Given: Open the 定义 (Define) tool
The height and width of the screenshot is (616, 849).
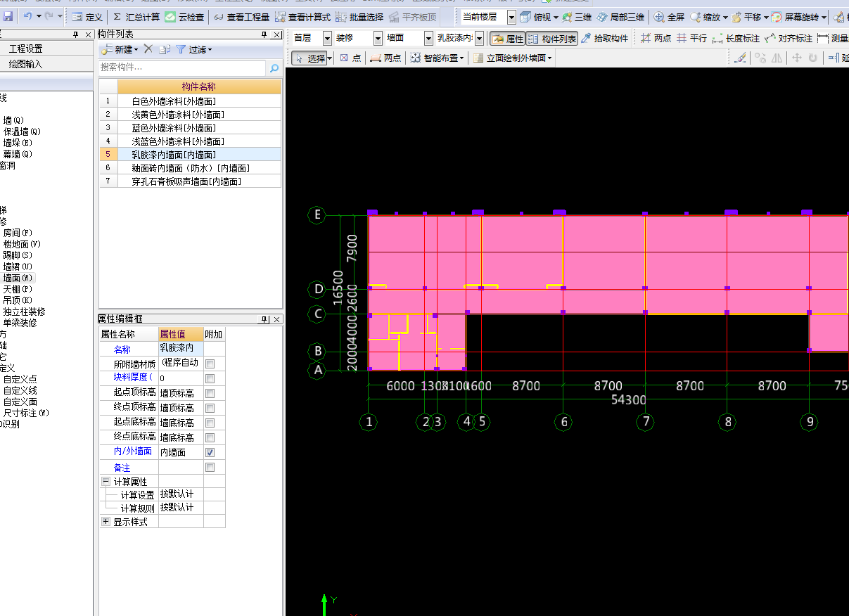Looking at the screenshot, I should click(x=88, y=17).
